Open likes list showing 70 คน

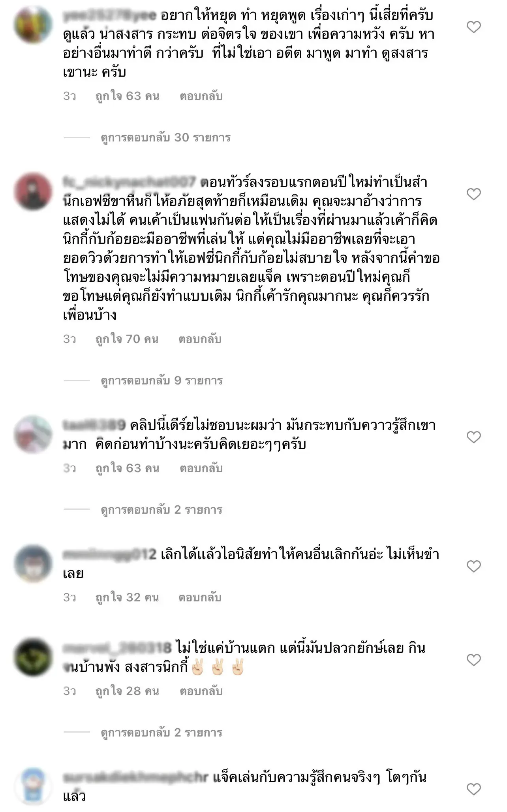pos(127,339)
